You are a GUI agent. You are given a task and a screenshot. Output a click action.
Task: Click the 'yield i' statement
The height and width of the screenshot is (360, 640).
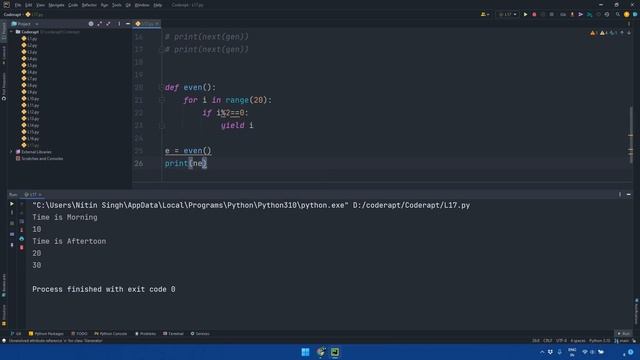(237, 125)
